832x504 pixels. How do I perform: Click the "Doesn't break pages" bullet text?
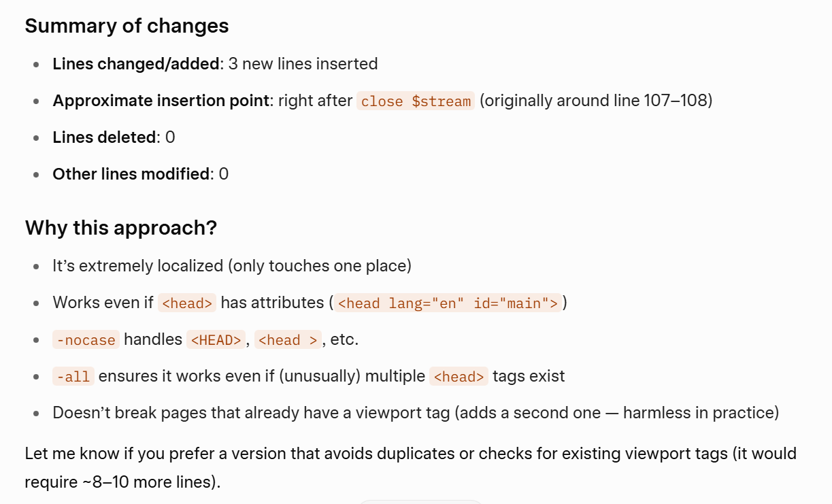415,413
